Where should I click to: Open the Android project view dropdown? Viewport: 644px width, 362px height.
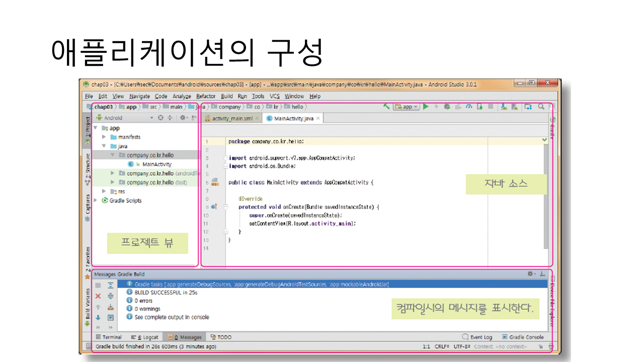click(x=125, y=118)
